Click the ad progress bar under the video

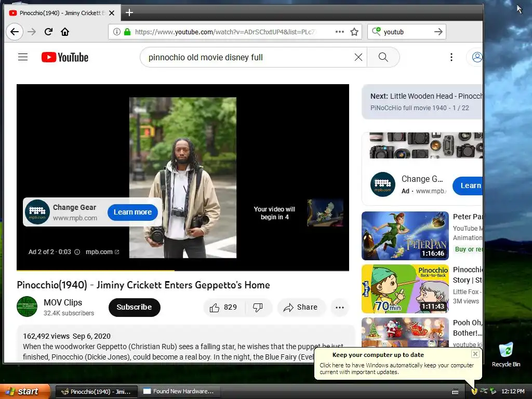click(183, 270)
